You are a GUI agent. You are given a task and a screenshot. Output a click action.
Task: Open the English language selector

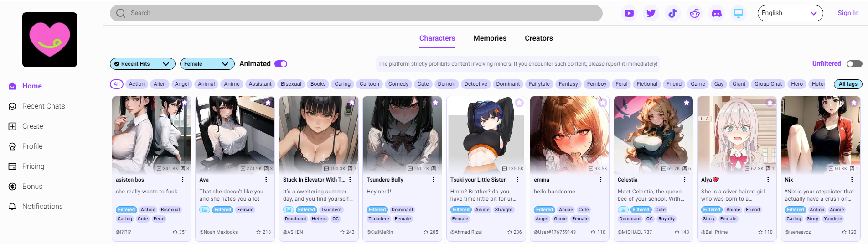click(790, 13)
